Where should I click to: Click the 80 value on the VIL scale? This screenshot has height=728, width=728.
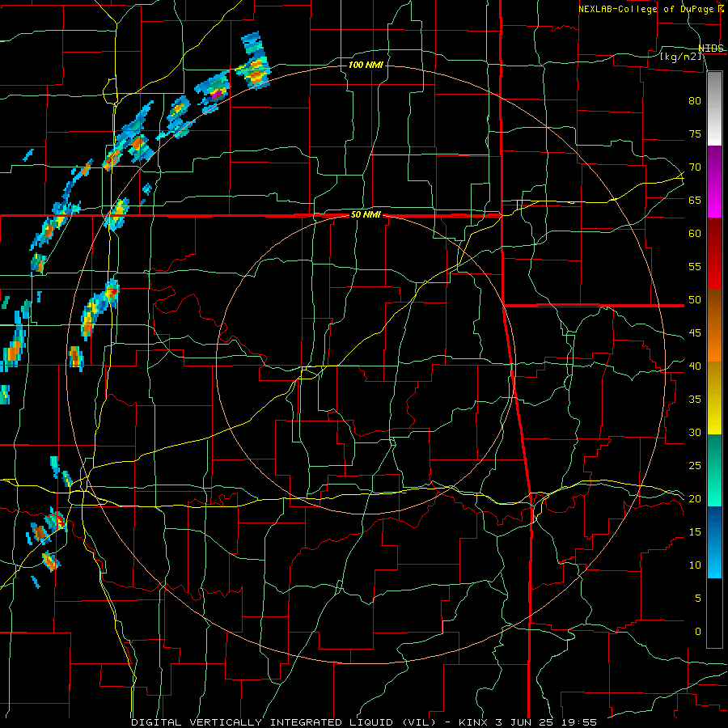click(x=695, y=101)
